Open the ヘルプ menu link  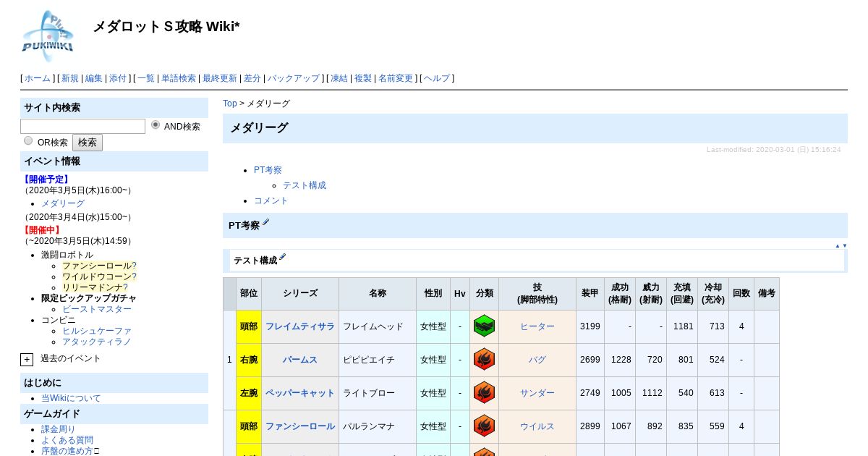[437, 78]
